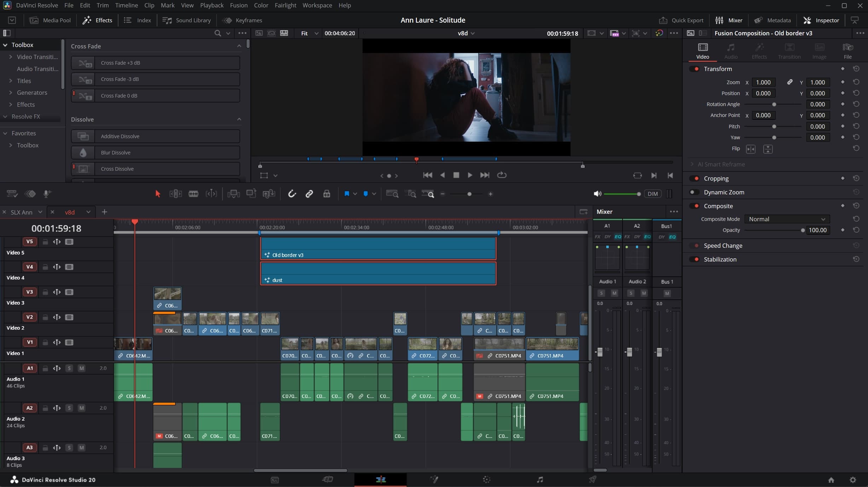Toggle the Position Lock icon
This screenshot has height=487, width=868.
(x=326, y=194)
